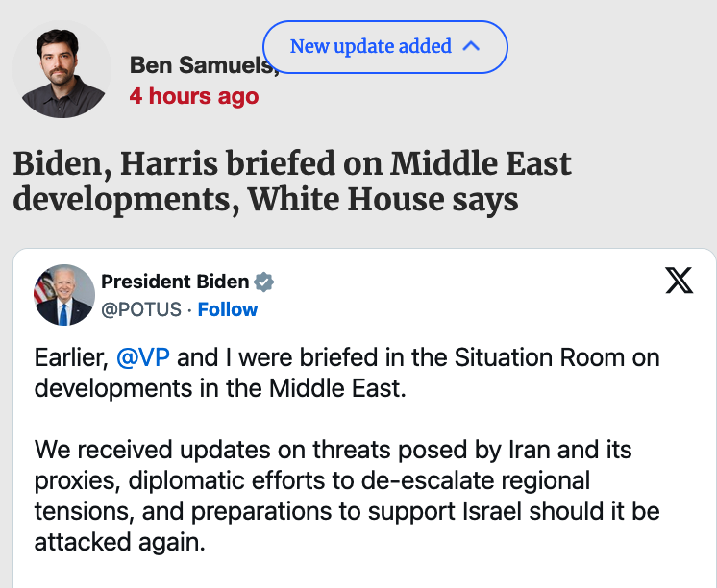717x588 pixels.
Task: Click the 'attacked again.' tweet ending line
Action: point(120,541)
